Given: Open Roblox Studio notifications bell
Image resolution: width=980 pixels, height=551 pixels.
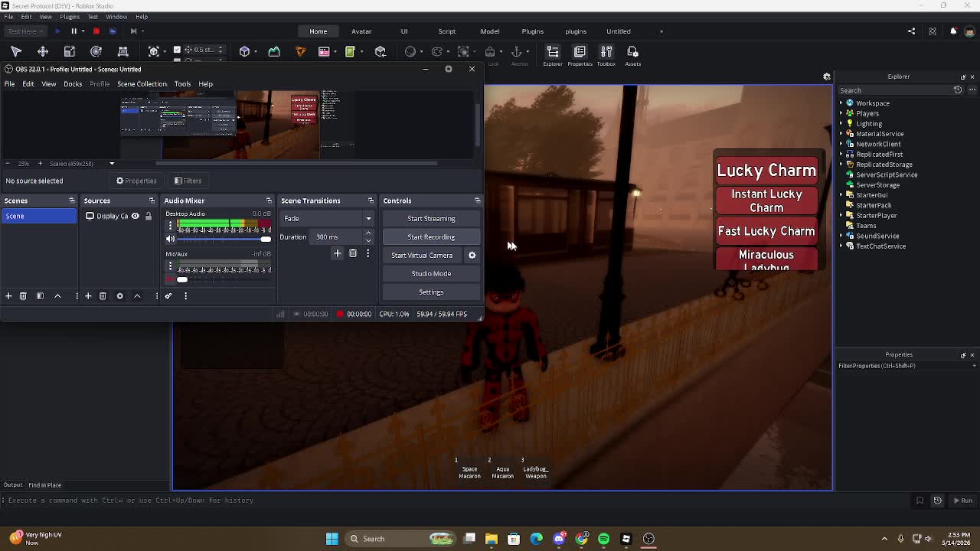Looking at the screenshot, I should pos(953,31).
